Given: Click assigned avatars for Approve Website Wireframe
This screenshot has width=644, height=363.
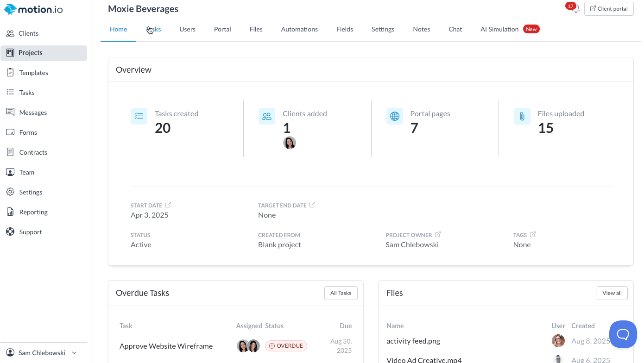Looking at the screenshot, I should 248,346.
